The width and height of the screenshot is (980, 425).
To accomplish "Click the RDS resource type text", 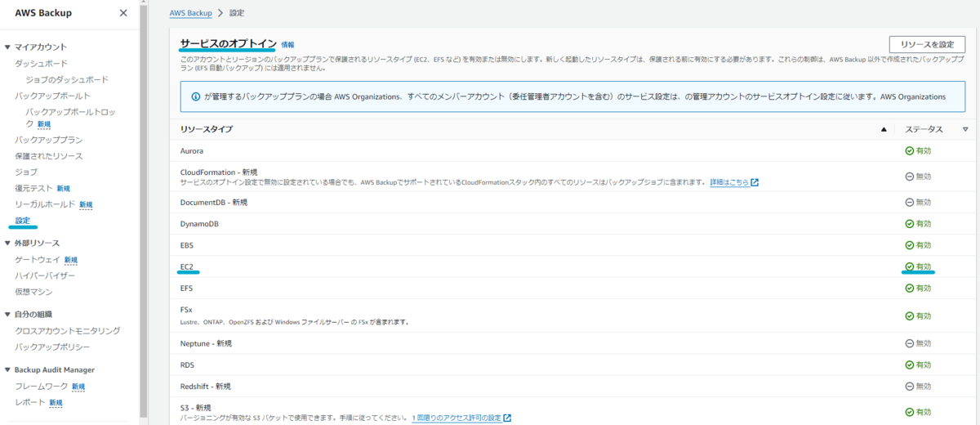I will click(x=188, y=365).
